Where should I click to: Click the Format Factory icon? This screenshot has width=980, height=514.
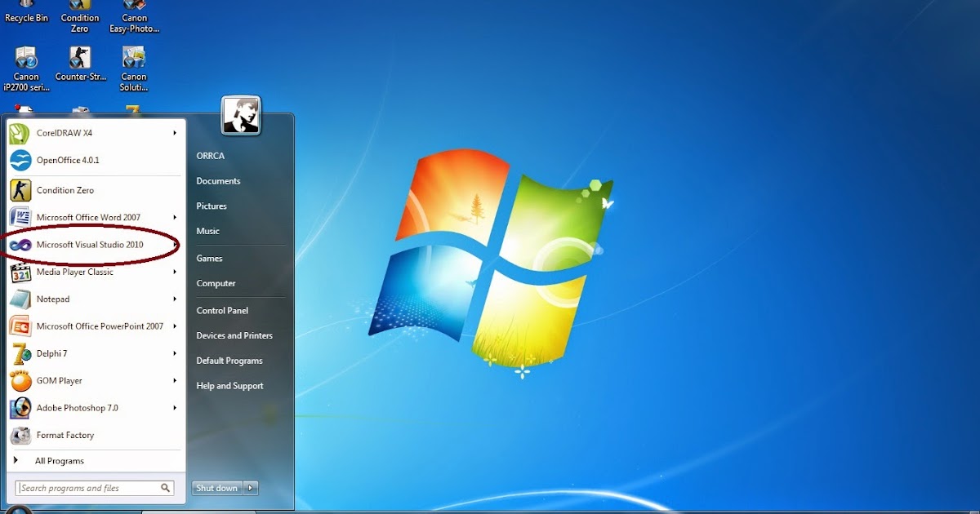click(20, 435)
